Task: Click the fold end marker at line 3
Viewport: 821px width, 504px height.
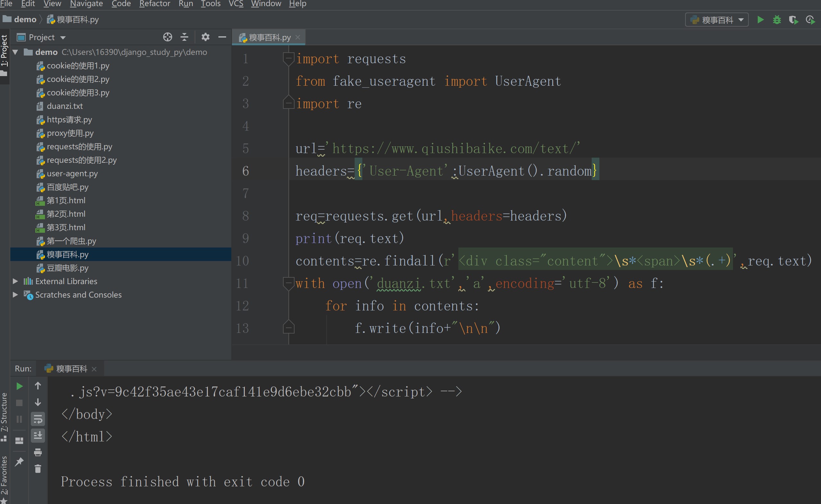Action: [x=288, y=102]
